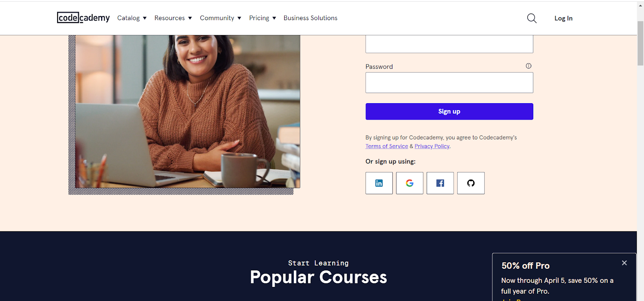Focus the Password input field
644x301 pixels.
(x=449, y=83)
